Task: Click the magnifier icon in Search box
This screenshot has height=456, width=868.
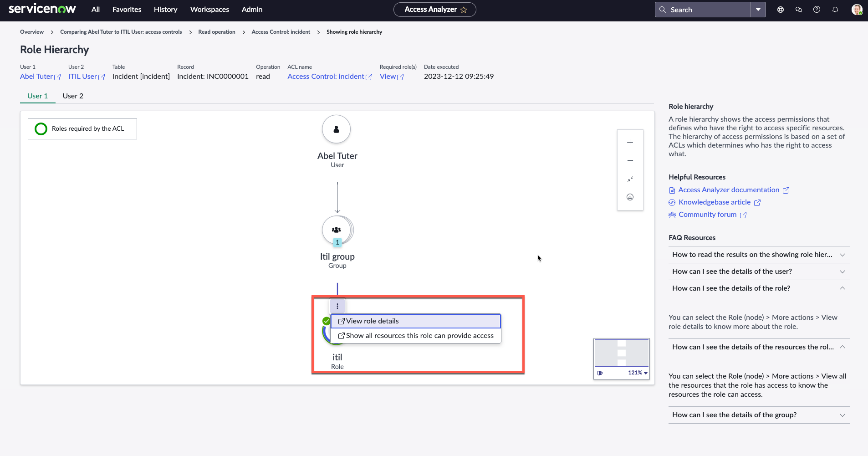Action: (663, 10)
